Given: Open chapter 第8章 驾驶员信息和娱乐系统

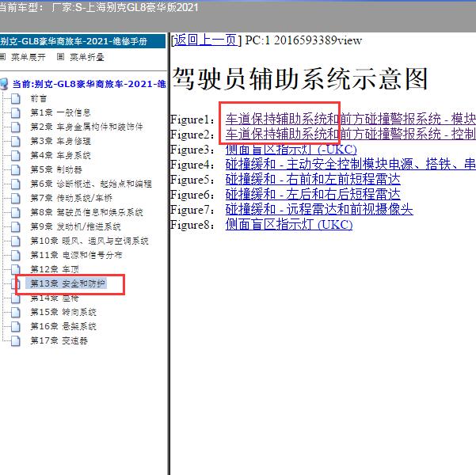Looking at the screenshot, I should click(x=86, y=212).
